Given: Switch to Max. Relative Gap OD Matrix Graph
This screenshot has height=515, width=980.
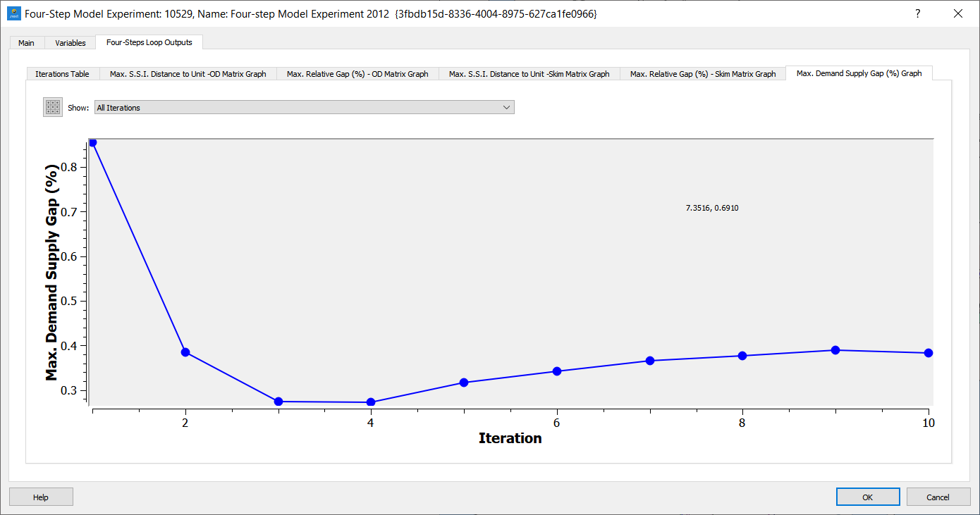Looking at the screenshot, I should pyautogui.click(x=357, y=74).
